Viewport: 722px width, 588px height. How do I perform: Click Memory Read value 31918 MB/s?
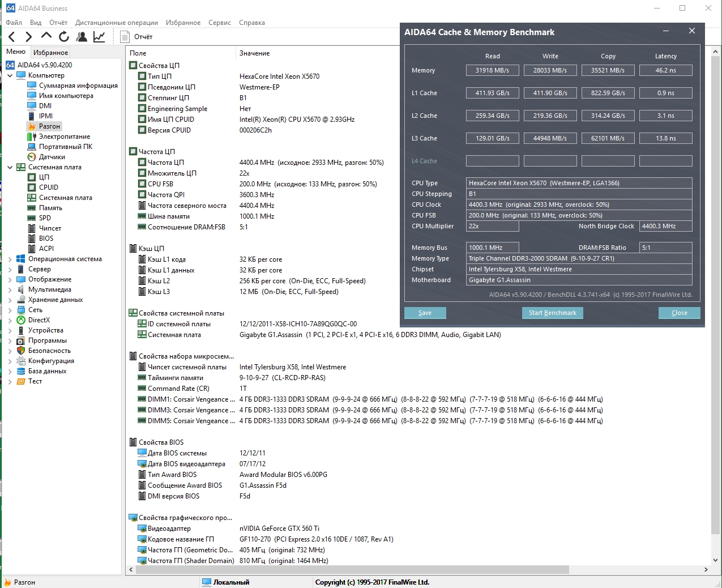coord(492,70)
